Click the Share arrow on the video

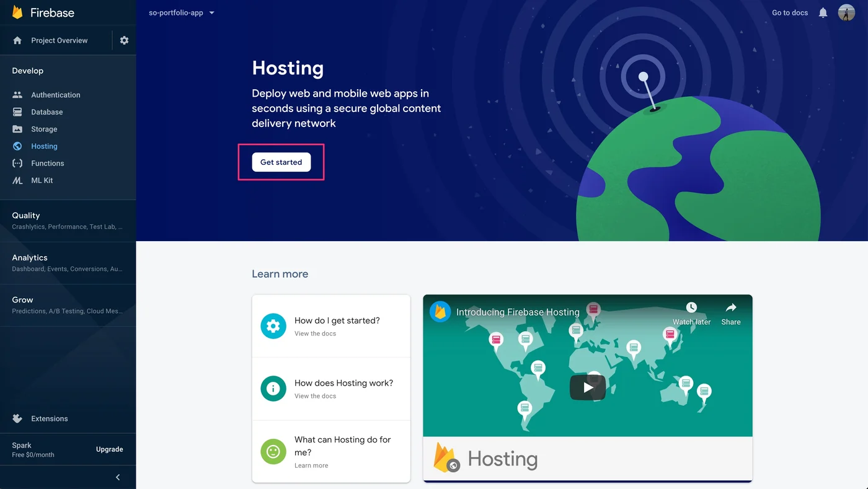click(x=731, y=307)
